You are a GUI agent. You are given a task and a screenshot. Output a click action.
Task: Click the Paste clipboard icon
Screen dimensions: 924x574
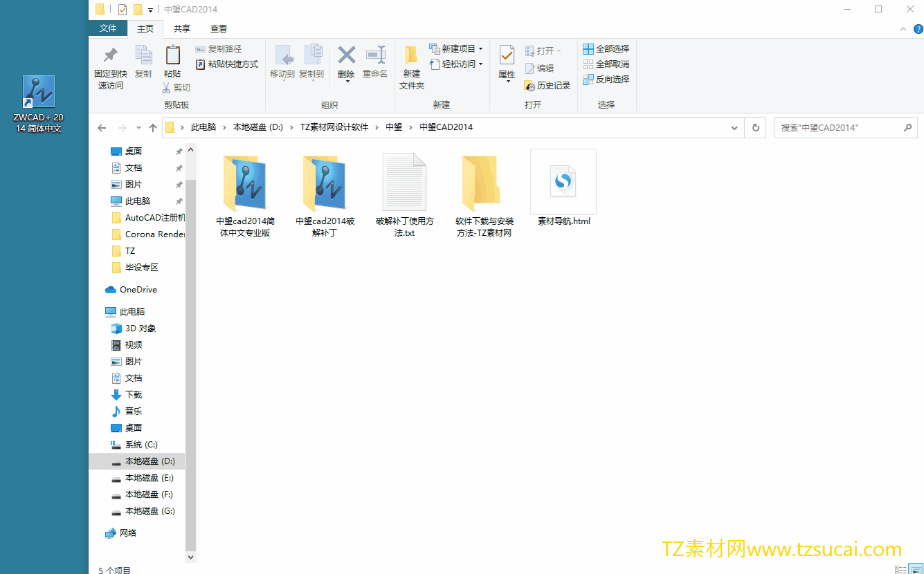click(172, 55)
